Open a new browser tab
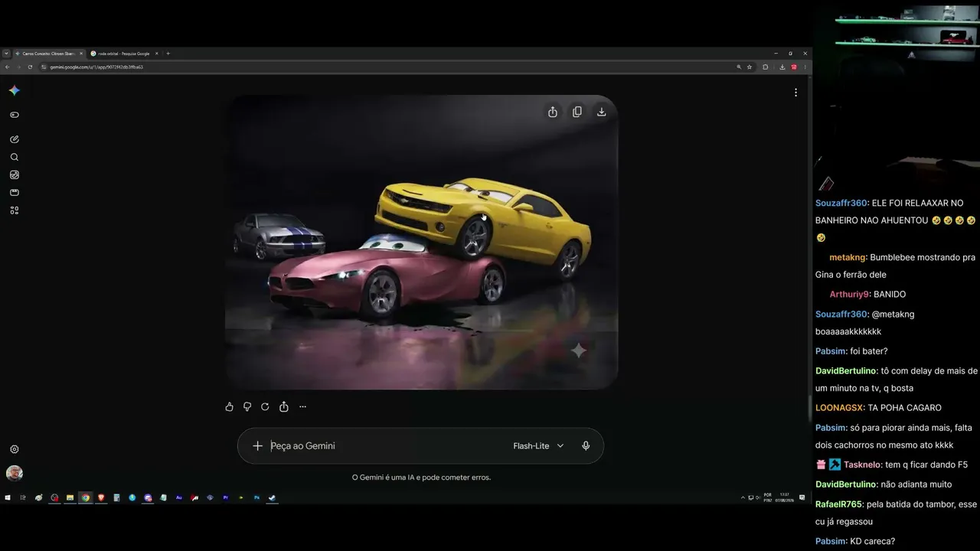The image size is (980, 551). [168, 54]
